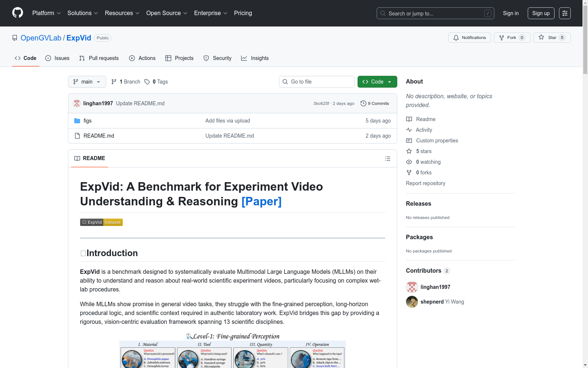Open the OpenGVLab organization link
Screen dimensions: 588x368
coord(41,38)
